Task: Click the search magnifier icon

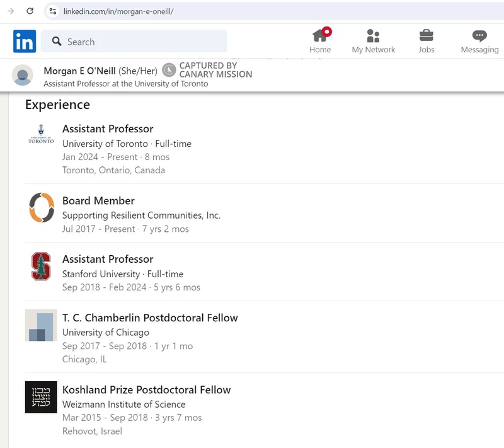Action: pyautogui.click(x=57, y=41)
